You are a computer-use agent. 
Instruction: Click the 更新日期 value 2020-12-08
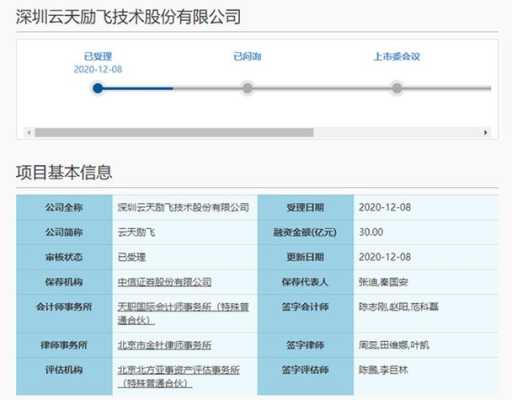click(385, 257)
